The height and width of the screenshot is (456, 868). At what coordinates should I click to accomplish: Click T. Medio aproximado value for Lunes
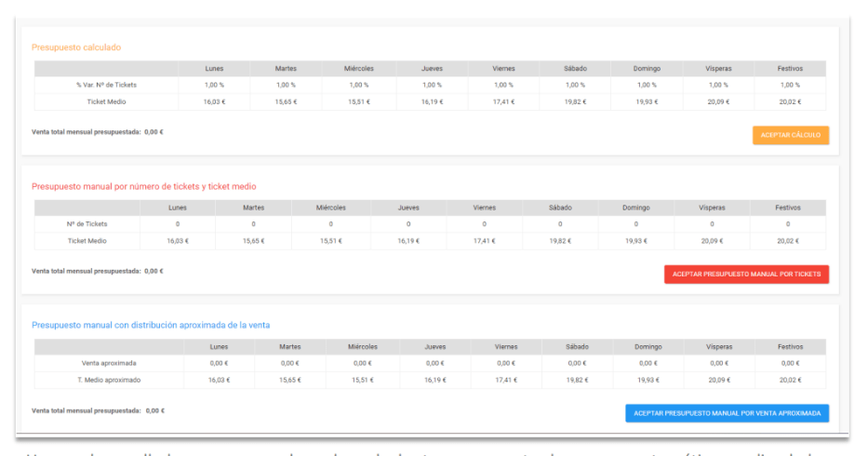point(219,380)
